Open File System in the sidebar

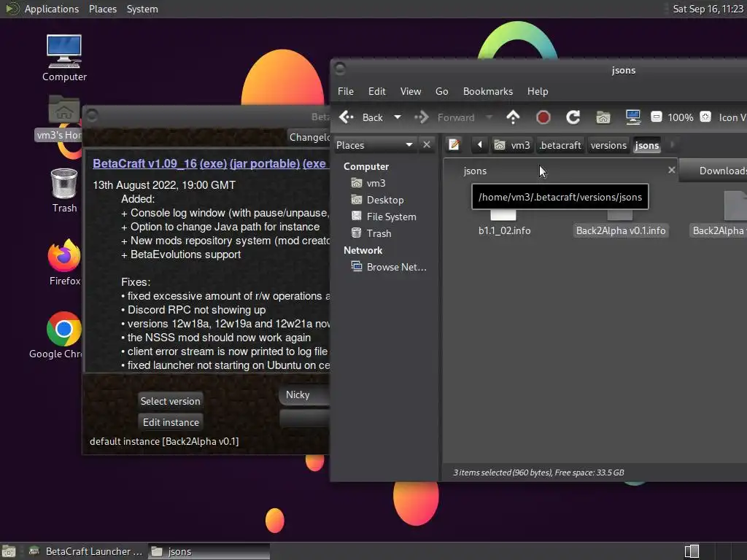pos(391,217)
